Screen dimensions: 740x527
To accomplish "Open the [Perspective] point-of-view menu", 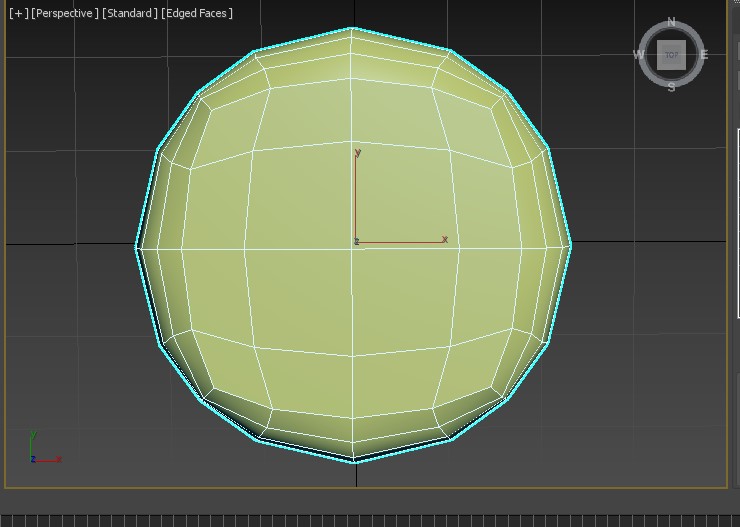I will tap(65, 13).
